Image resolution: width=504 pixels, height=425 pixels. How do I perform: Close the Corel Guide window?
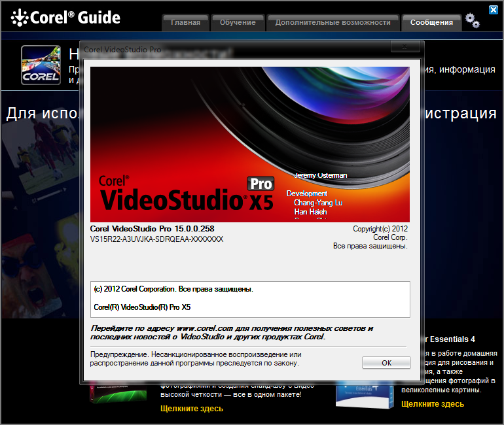[x=494, y=10]
